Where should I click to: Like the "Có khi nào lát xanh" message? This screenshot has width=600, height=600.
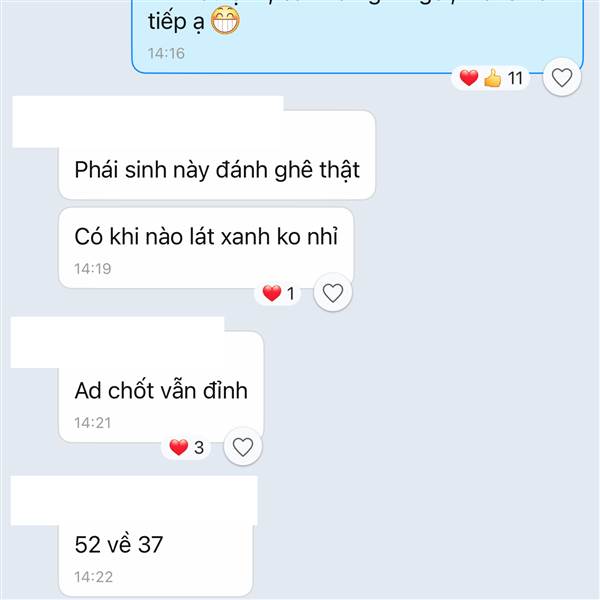[333, 293]
